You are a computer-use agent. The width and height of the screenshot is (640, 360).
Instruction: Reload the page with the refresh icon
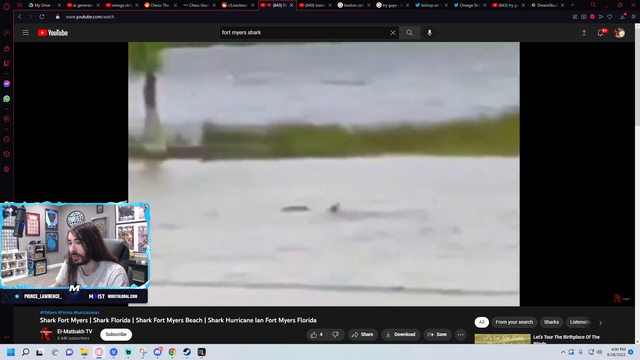[x=42, y=17]
